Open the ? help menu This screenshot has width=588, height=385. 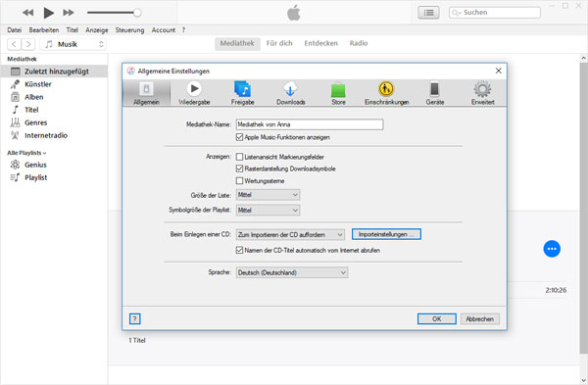coord(184,30)
